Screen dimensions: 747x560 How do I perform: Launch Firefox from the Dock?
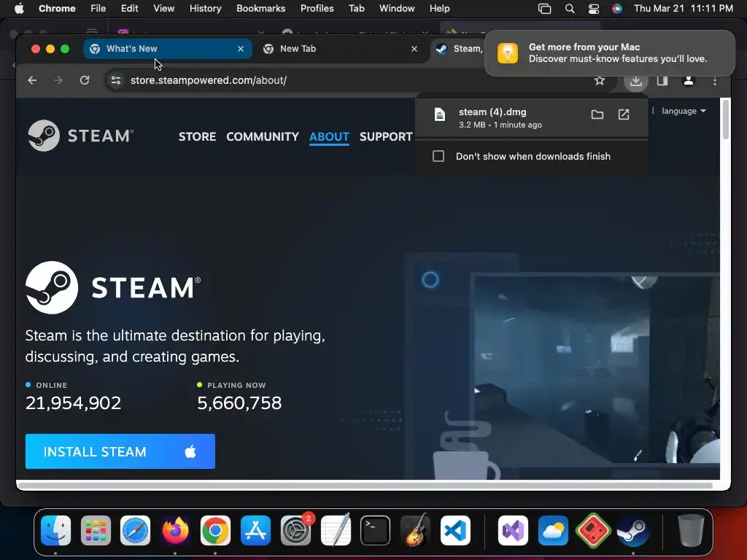tap(175, 531)
